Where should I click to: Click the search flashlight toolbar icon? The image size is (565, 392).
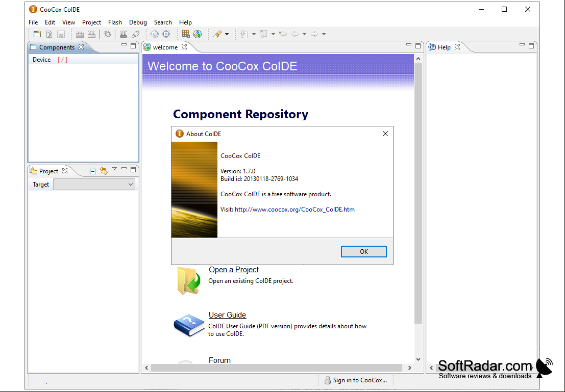pyautogui.click(x=217, y=34)
